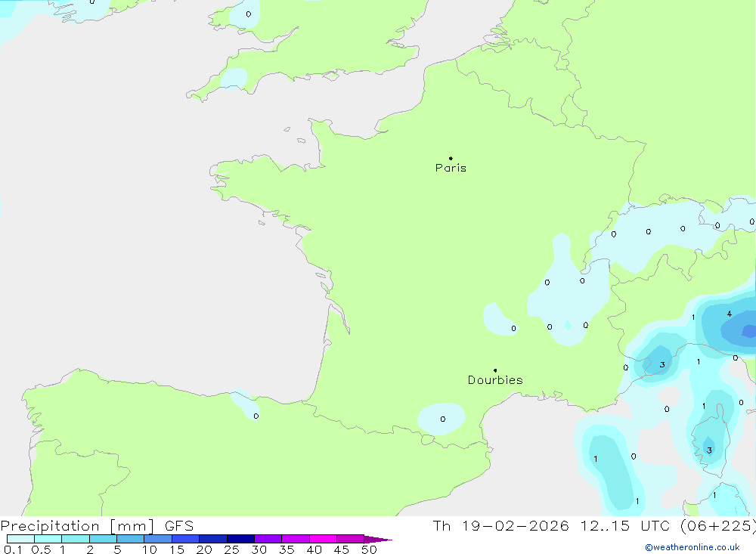
Task: Click the legend arrow tip above 50
Action: pyautogui.click(x=378, y=539)
